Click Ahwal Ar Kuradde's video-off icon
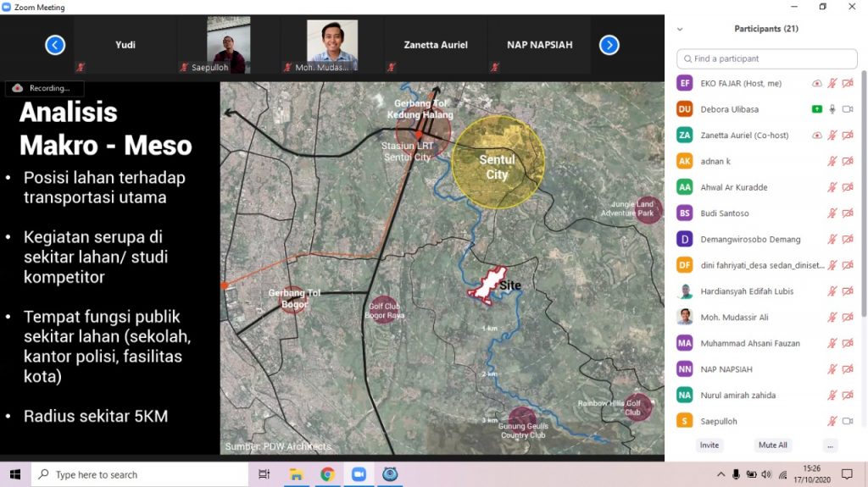The image size is (868, 487). coord(848,188)
